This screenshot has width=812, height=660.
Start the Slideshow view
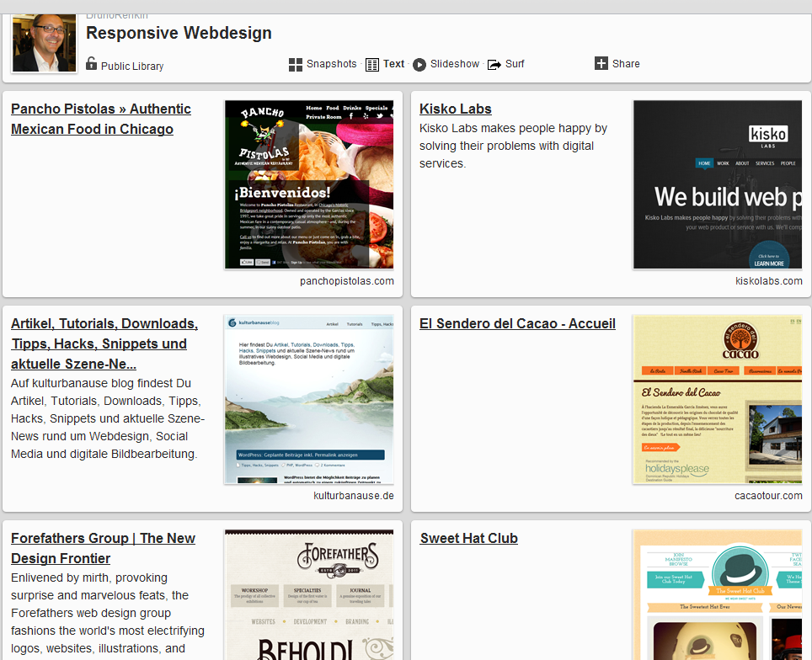click(455, 64)
